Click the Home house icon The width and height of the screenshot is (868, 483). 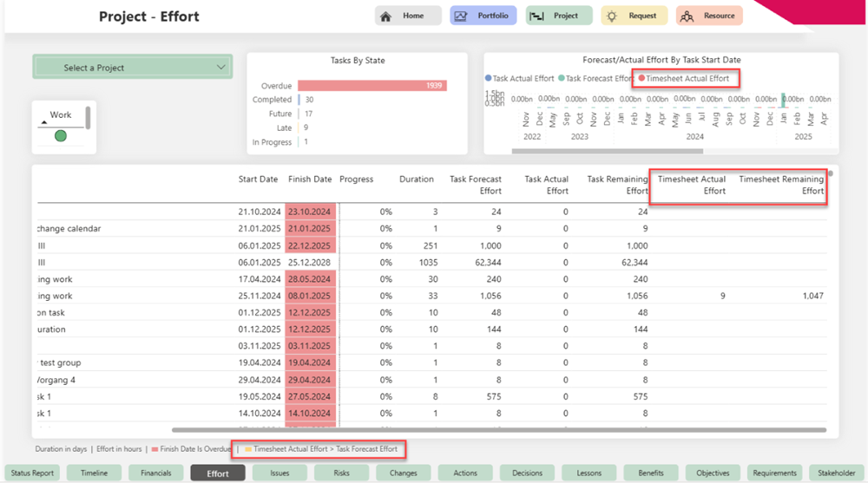tap(386, 16)
